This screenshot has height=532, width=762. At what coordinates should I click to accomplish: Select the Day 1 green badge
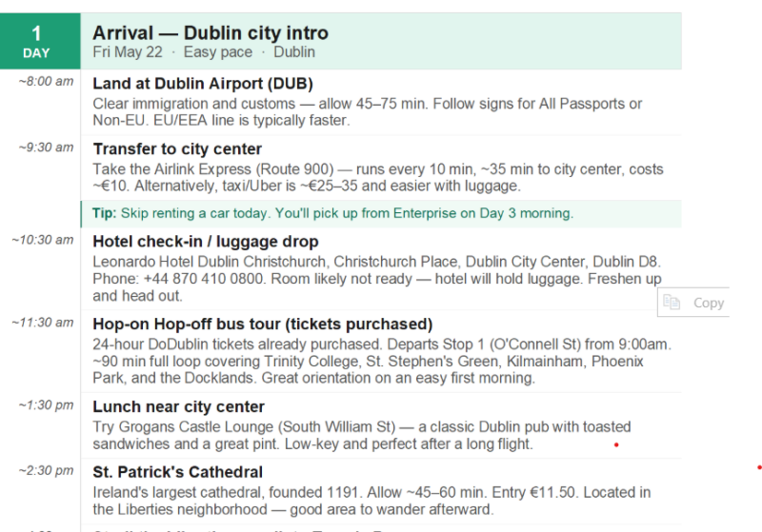[40, 41]
